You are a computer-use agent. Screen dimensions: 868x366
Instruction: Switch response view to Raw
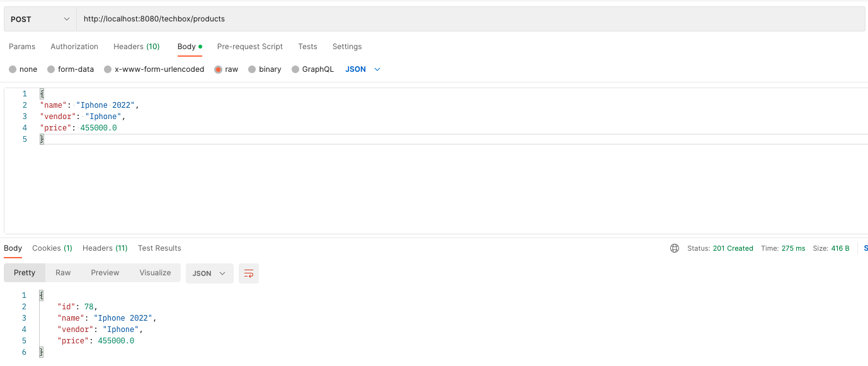point(63,273)
